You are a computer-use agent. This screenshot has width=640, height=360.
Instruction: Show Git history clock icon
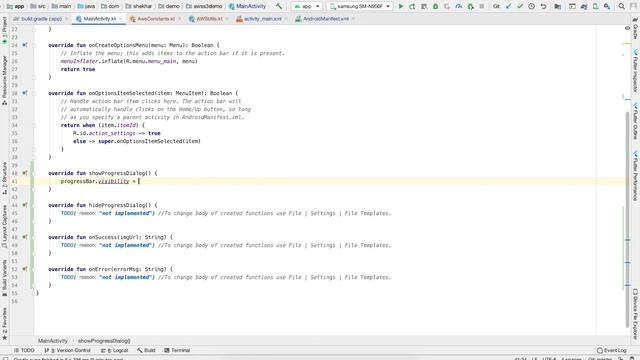coord(531,6)
